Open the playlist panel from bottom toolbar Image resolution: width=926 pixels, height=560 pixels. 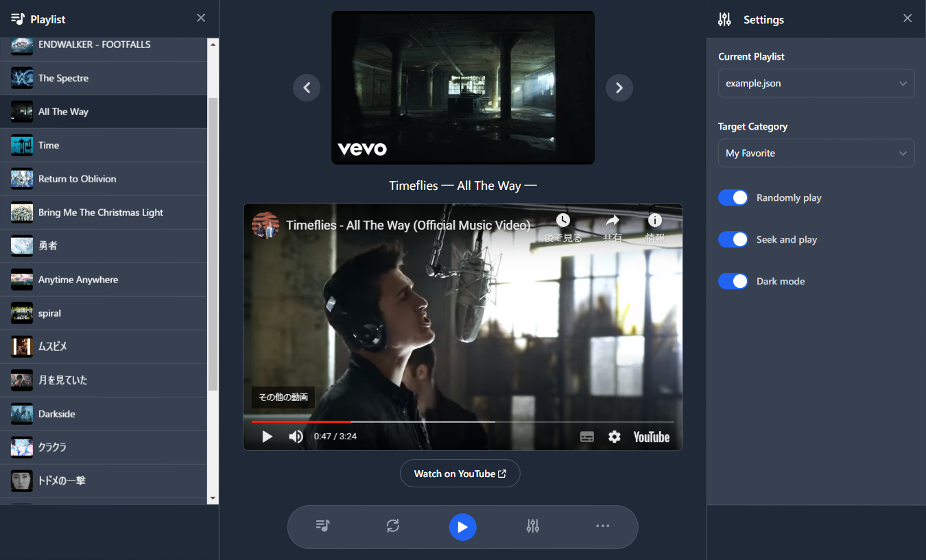323,526
